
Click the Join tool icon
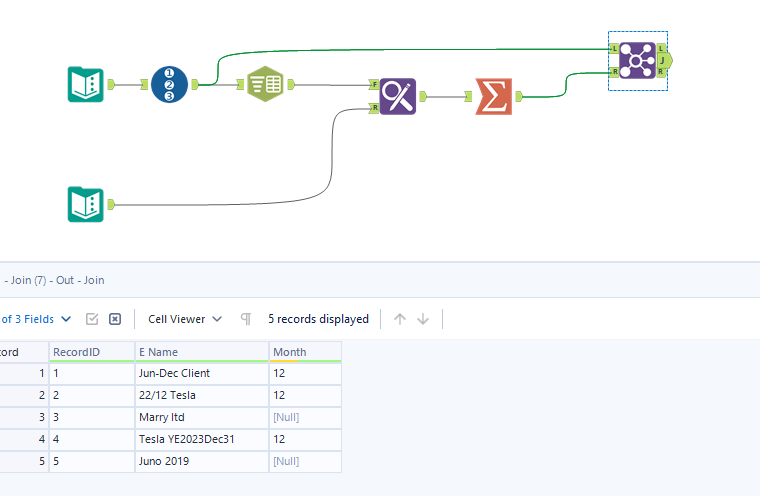(x=637, y=60)
